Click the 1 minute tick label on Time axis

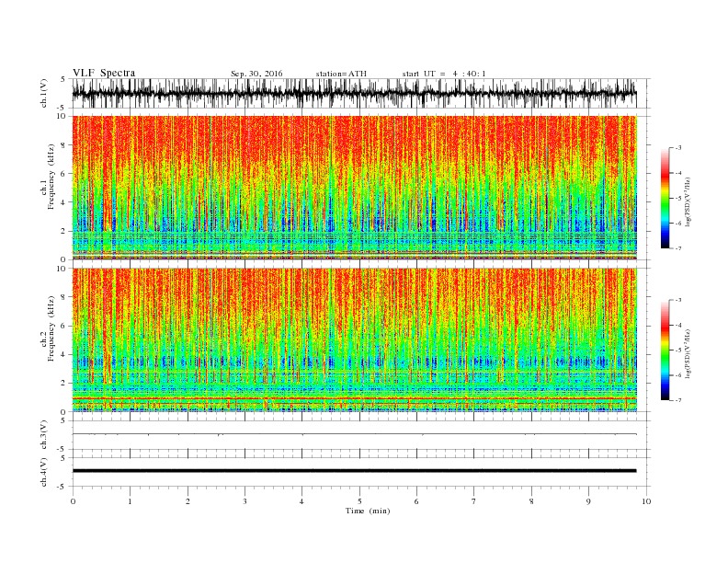(130, 501)
